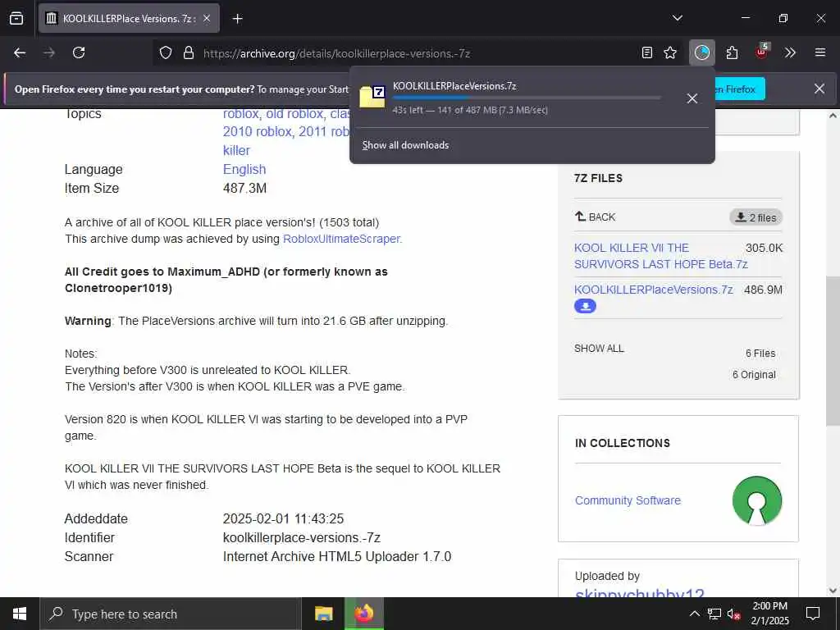Click the site security padlock icon
Viewport: 840px width, 630px height.
click(x=188, y=53)
